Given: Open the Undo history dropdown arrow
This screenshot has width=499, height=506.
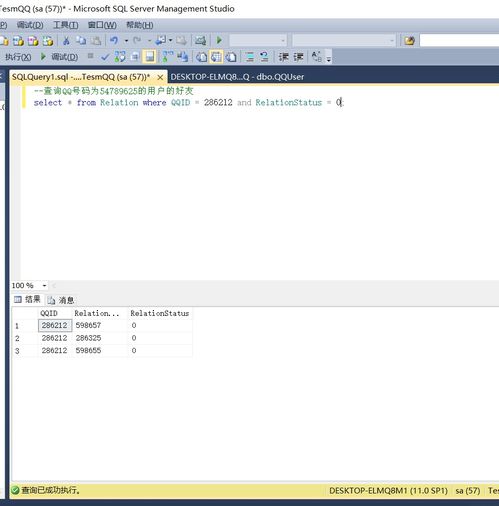Looking at the screenshot, I should click(x=126, y=41).
